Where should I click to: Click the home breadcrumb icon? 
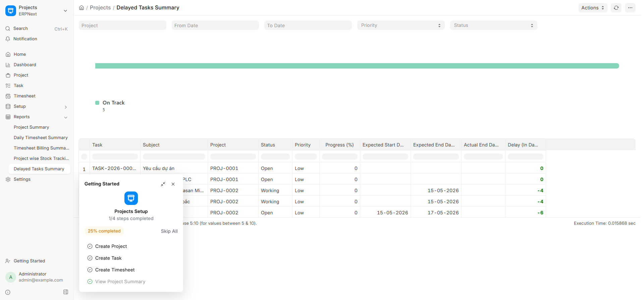pyautogui.click(x=82, y=8)
